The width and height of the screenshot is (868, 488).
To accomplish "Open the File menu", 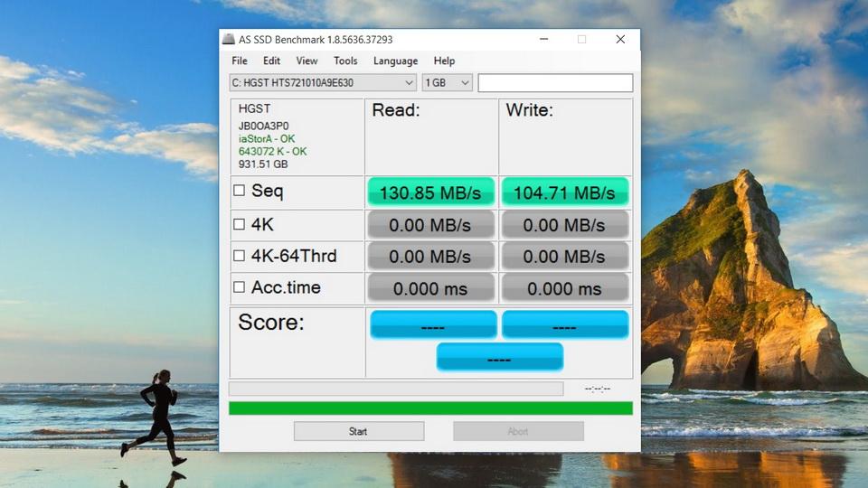I will (x=240, y=61).
